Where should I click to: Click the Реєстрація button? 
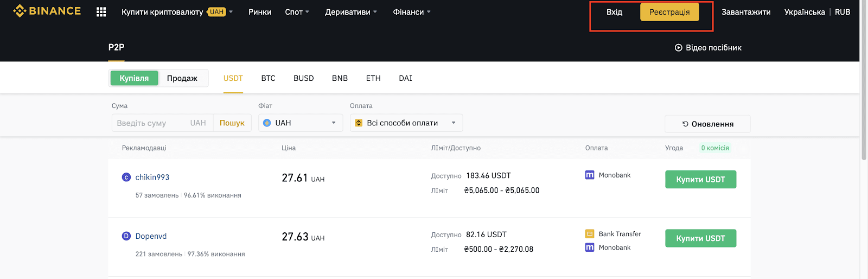pos(669,12)
